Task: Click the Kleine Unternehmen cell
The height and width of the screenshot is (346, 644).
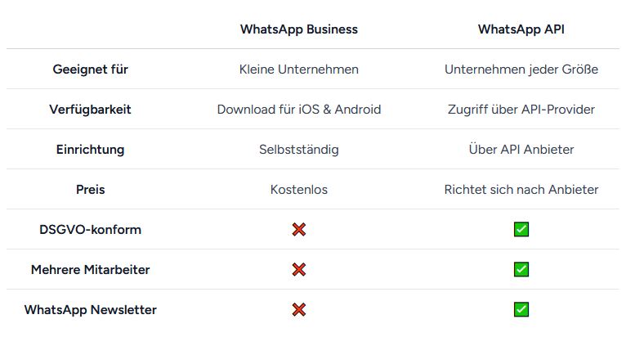Action: [x=299, y=69]
